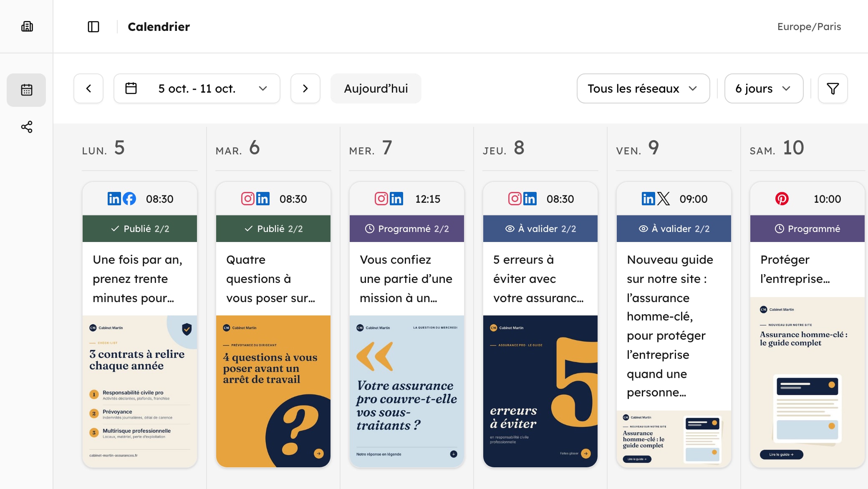Click the À valider 2/2 status on Friday's post
The height and width of the screenshot is (489, 868).
(674, 229)
